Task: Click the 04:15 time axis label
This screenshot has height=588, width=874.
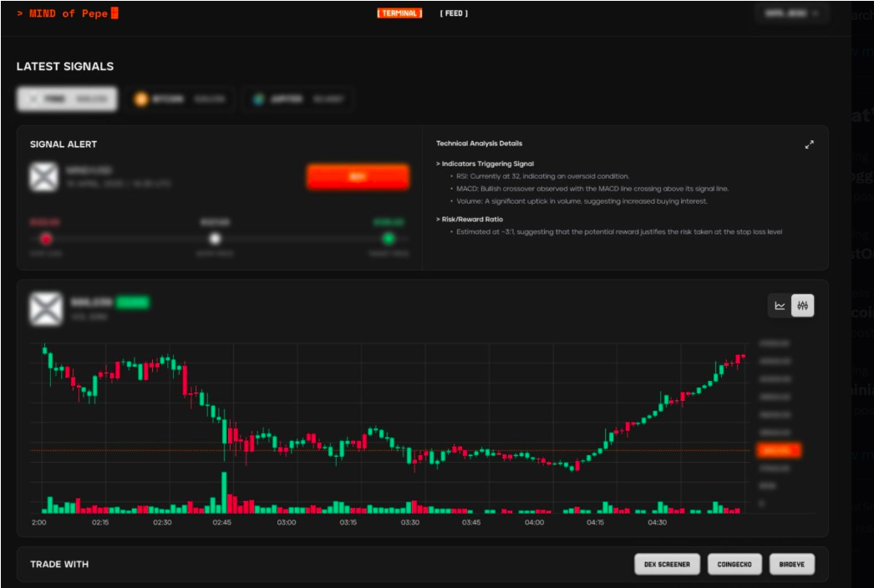Action: 595,523
